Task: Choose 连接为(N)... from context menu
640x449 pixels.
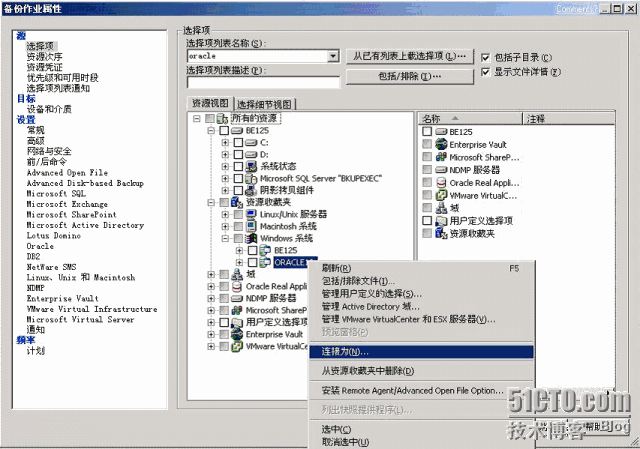Action: [421, 351]
